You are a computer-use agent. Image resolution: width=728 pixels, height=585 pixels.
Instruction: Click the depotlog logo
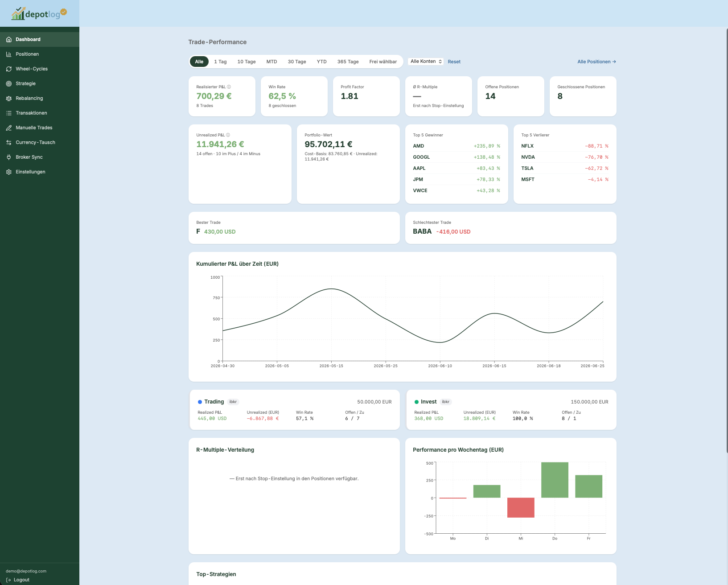pos(39,13)
